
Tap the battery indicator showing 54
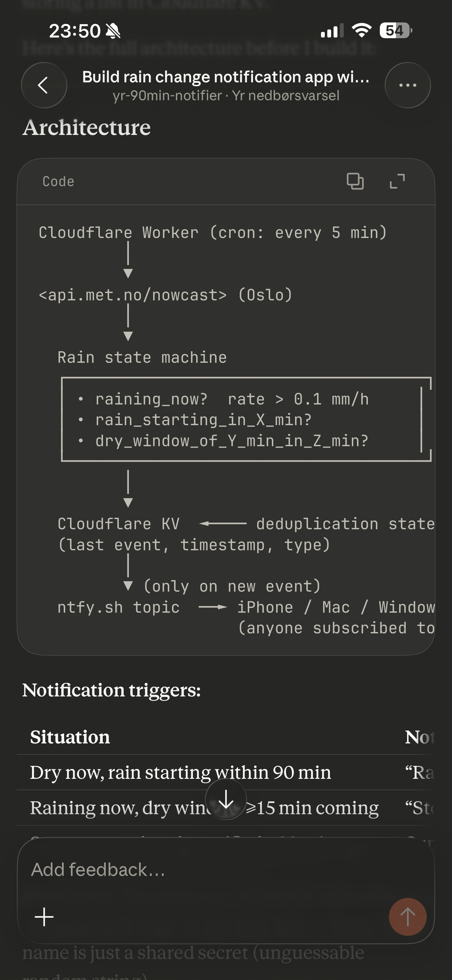click(395, 31)
